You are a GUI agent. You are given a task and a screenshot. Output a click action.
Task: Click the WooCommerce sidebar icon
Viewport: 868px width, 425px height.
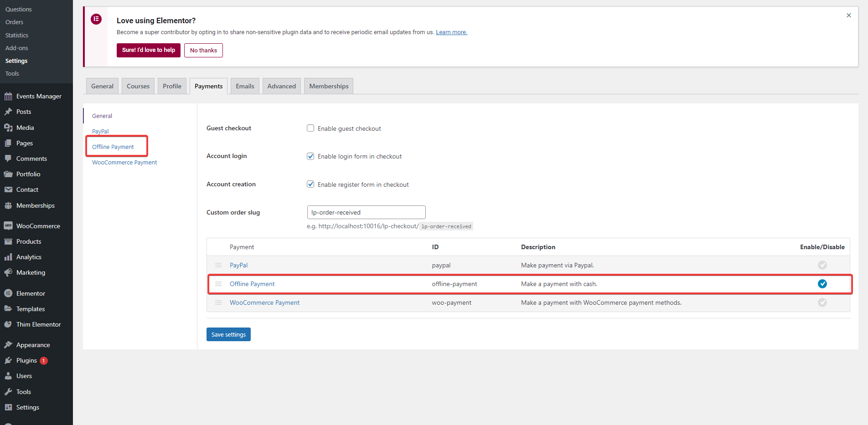(x=8, y=226)
